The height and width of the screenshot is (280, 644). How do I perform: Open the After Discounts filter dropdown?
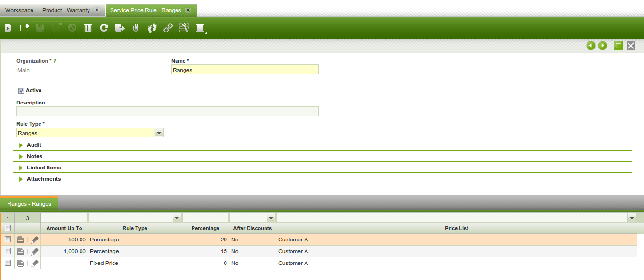click(x=270, y=218)
